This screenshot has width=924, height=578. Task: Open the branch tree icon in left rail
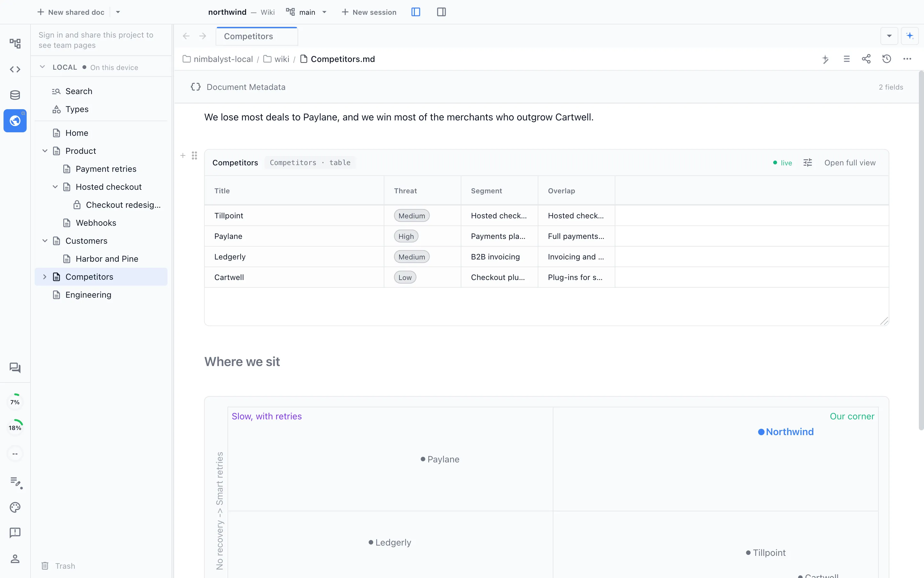click(15, 44)
